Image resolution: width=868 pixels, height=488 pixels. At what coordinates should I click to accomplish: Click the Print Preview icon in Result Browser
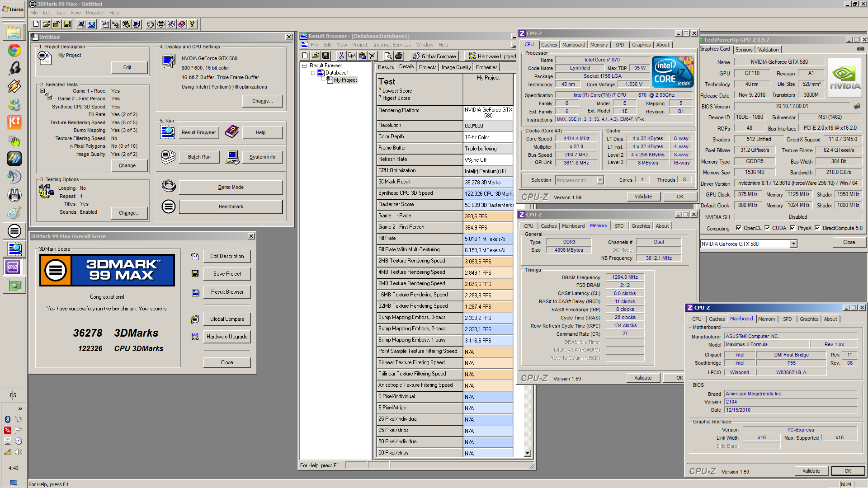point(388,56)
